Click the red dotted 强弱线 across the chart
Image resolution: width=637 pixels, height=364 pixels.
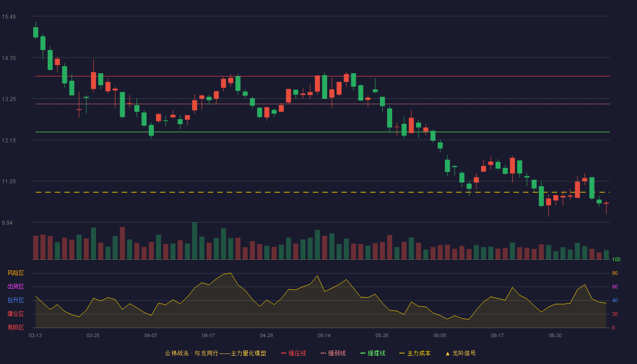coord(323,104)
